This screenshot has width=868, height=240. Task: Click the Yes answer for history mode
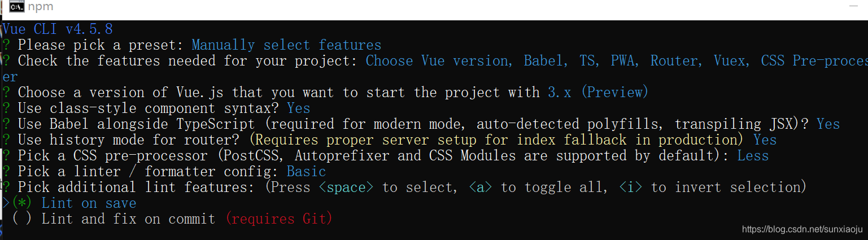pos(765,140)
